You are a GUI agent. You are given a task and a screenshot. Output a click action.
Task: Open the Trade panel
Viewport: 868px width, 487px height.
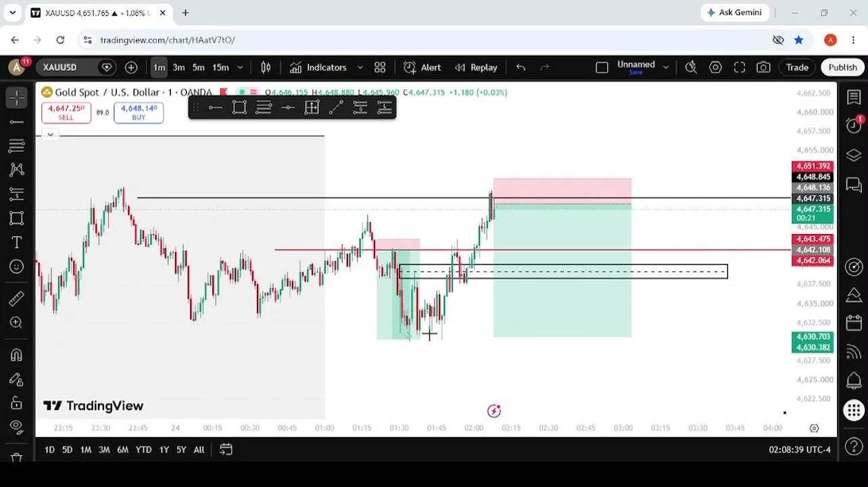797,67
